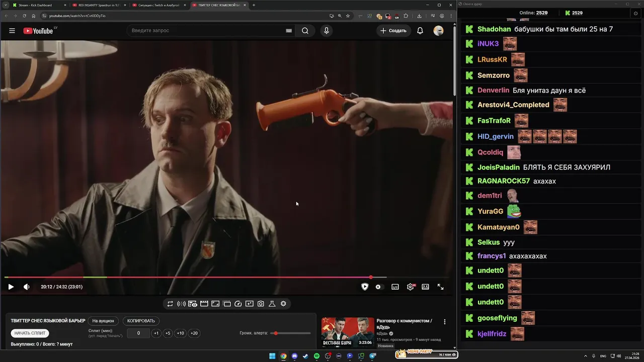Mute the video with speaker icon
The height and width of the screenshot is (362, 644).
click(x=27, y=287)
